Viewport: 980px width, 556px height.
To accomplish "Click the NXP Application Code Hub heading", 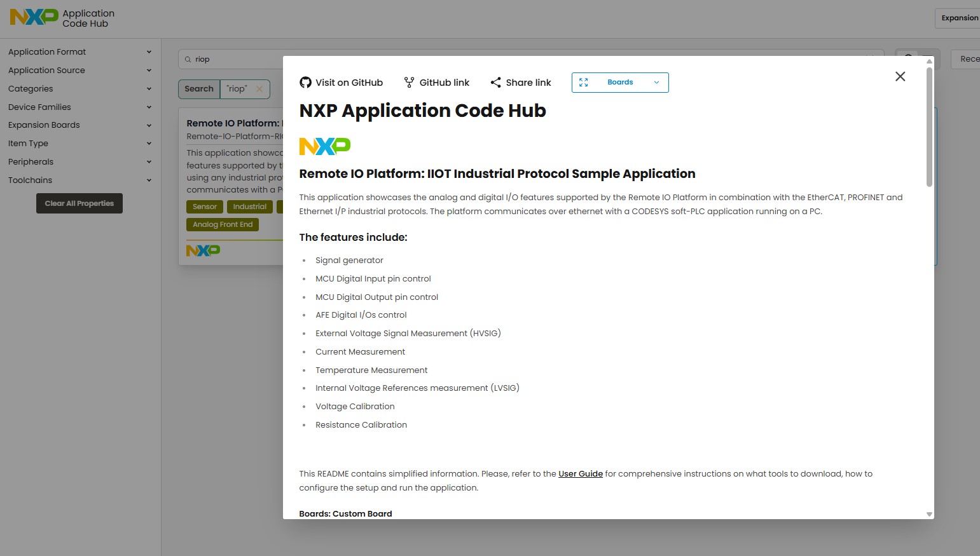I will 423,111.
